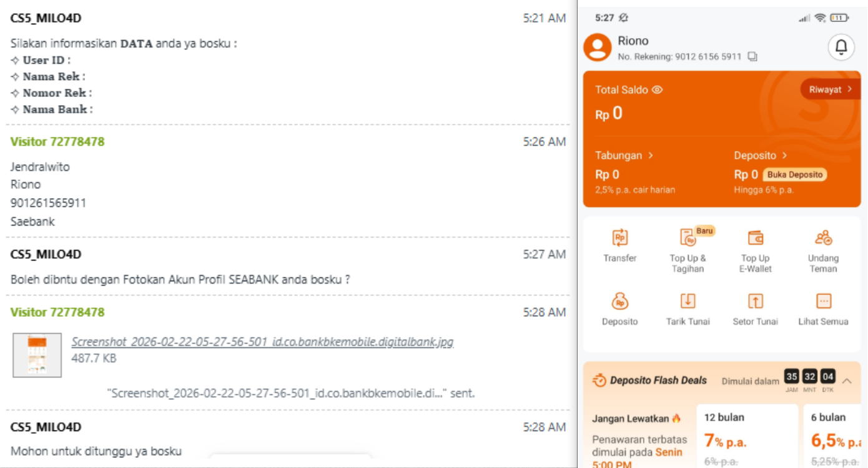Open the screenshot attachment thumbnail in chat
Viewport: 868px width, 468px height.
click(x=37, y=355)
